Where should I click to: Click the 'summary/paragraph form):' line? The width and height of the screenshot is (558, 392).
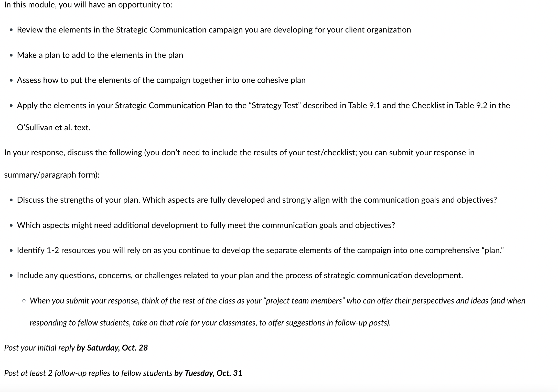pyautogui.click(x=52, y=175)
